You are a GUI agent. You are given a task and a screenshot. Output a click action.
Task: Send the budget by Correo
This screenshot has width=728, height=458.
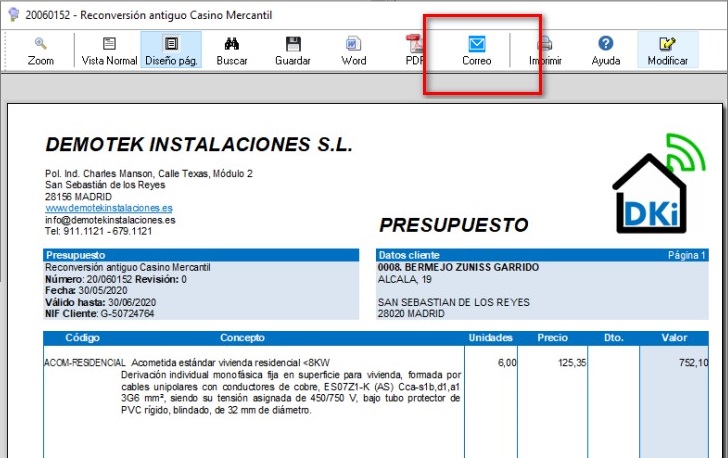click(476, 51)
